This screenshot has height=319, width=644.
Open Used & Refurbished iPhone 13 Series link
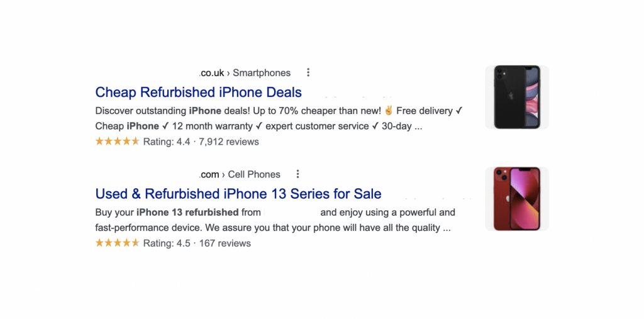click(x=238, y=194)
